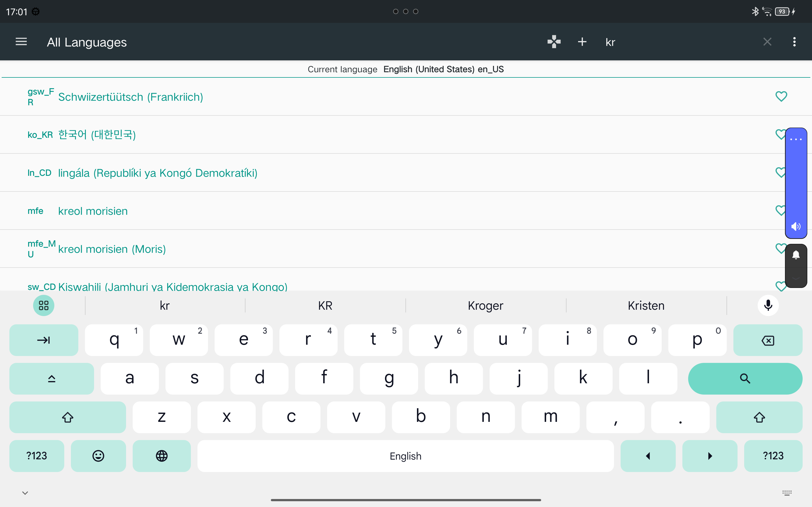Image resolution: width=812 pixels, height=507 pixels.
Task: Toggle favorite heart for kreol morisien
Action: tap(779, 211)
